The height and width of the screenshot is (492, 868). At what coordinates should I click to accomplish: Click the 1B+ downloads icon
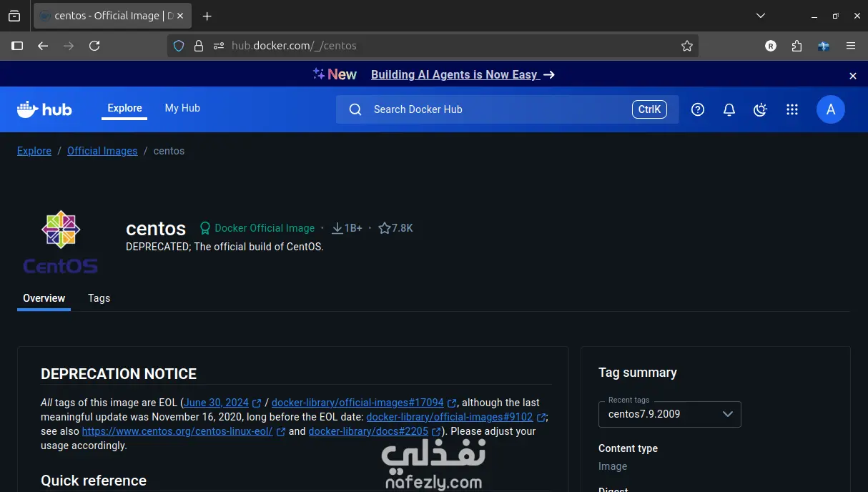pyautogui.click(x=337, y=228)
